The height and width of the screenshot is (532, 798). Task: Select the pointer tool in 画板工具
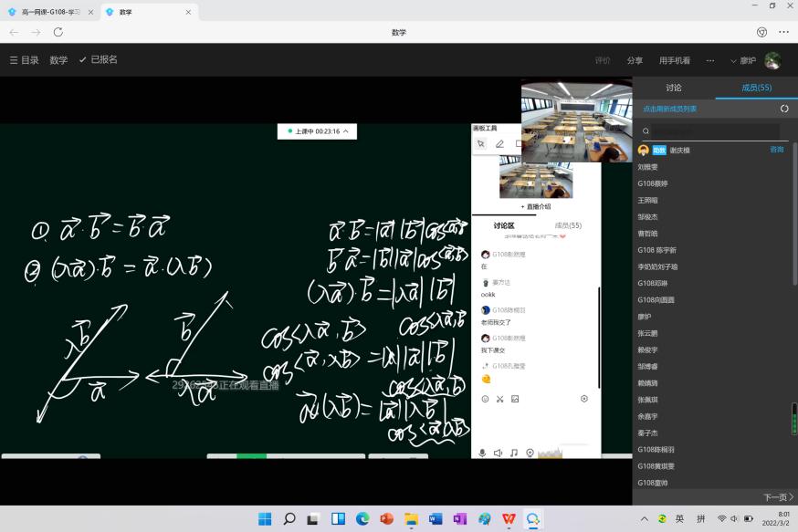tap(481, 143)
